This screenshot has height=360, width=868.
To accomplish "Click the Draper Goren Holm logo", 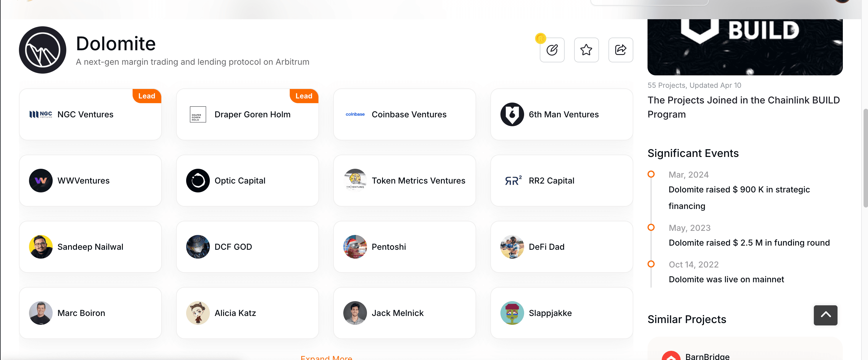I will [x=198, y=114].
